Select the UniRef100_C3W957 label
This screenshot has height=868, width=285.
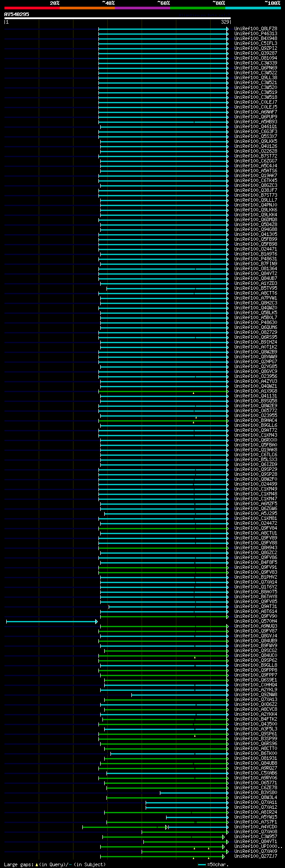point(256,836)
